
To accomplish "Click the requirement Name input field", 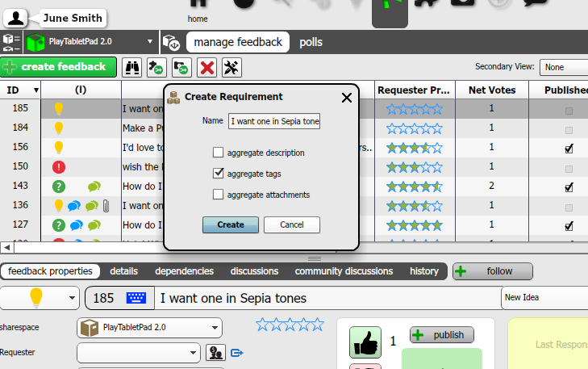I will point(275,121).
